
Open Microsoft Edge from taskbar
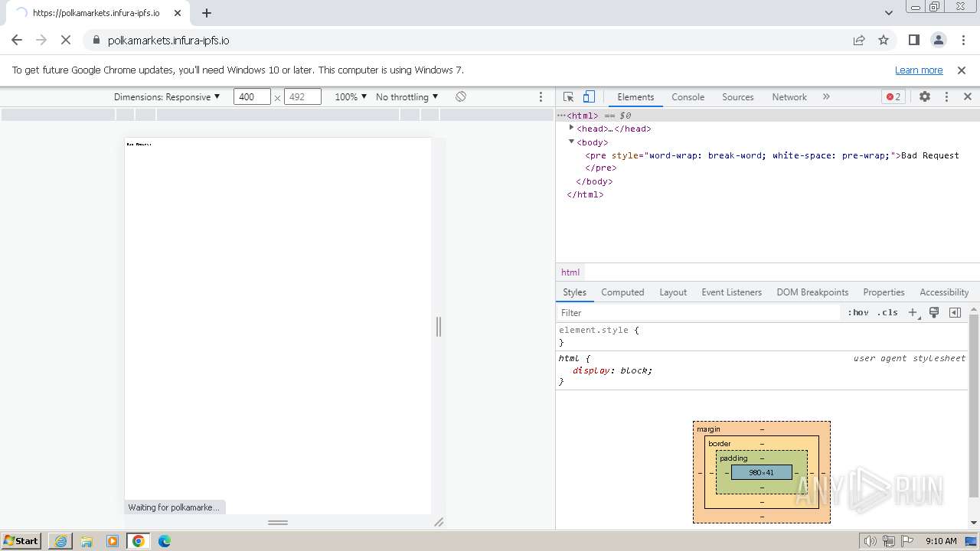tap(165, 541)
